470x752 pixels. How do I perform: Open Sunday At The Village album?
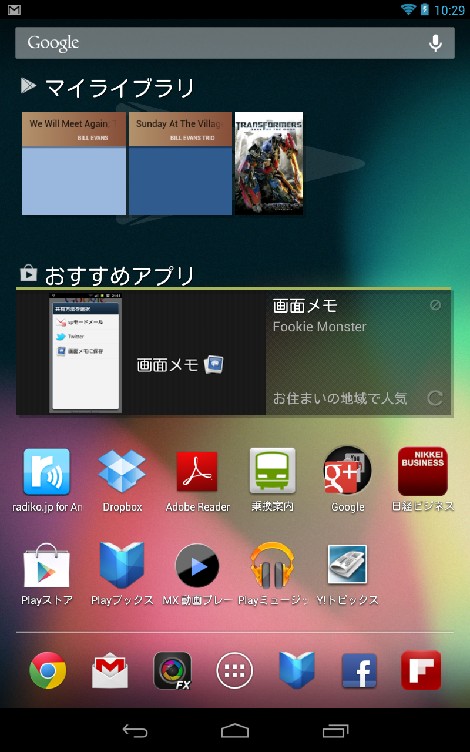[x=180, y=164]
